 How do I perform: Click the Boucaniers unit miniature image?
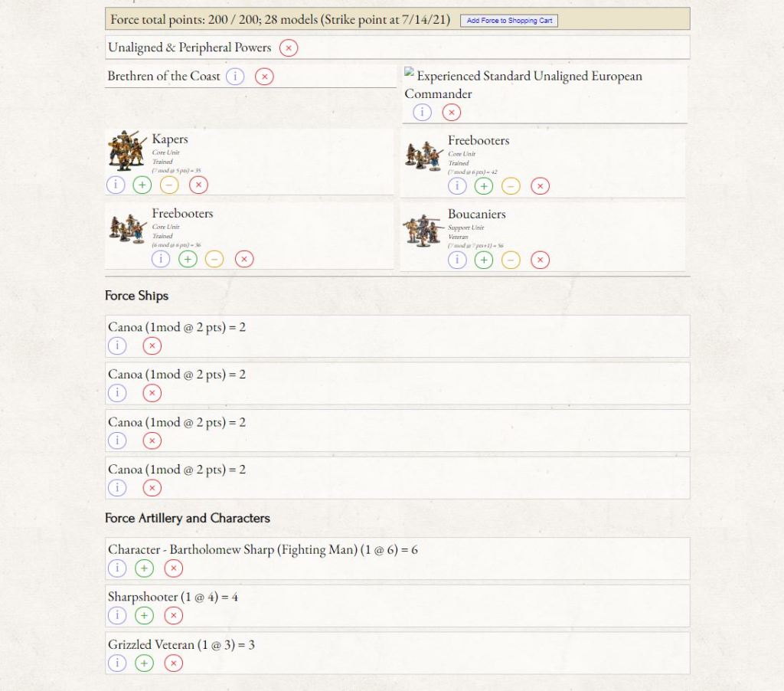tap(423, 230)
